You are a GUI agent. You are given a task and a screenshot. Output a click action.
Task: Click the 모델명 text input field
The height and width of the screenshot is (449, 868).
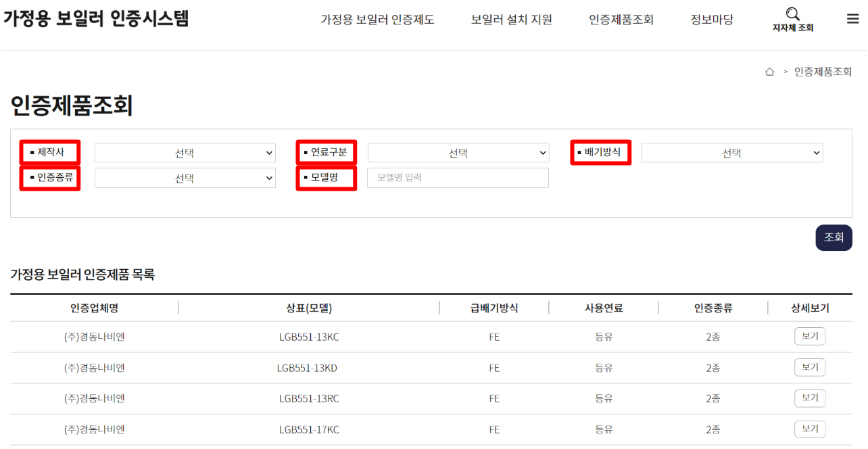(x=458, y=177)
